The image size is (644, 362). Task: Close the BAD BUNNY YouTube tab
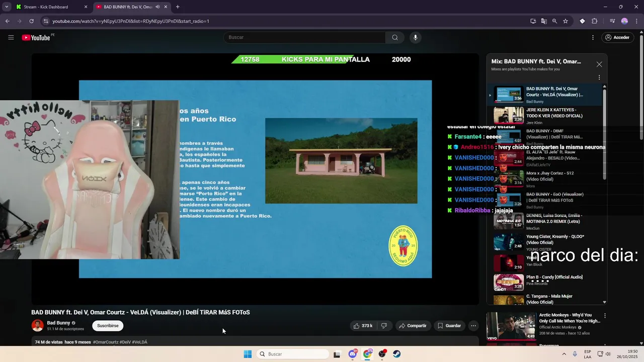tap(166, 7)
